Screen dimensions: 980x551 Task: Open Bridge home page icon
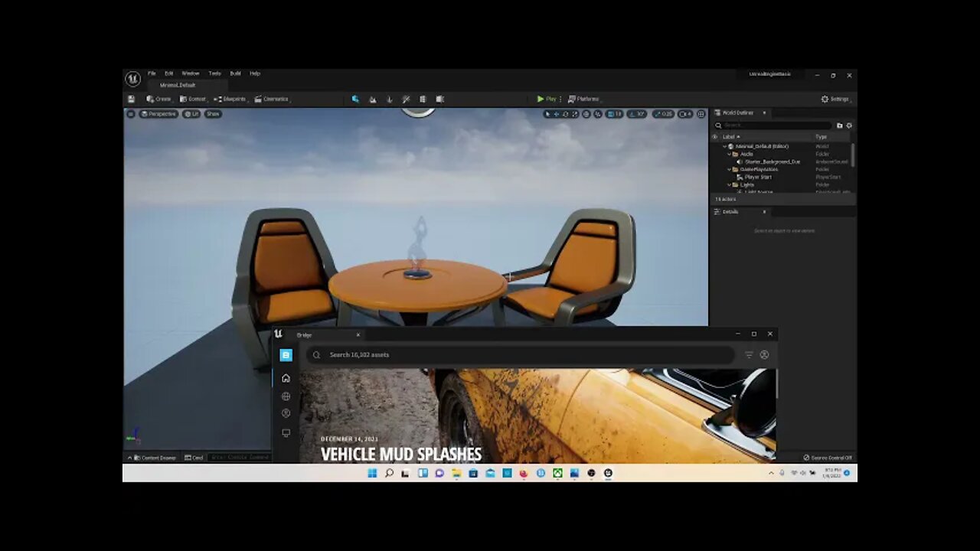click(x=286, y=378)
